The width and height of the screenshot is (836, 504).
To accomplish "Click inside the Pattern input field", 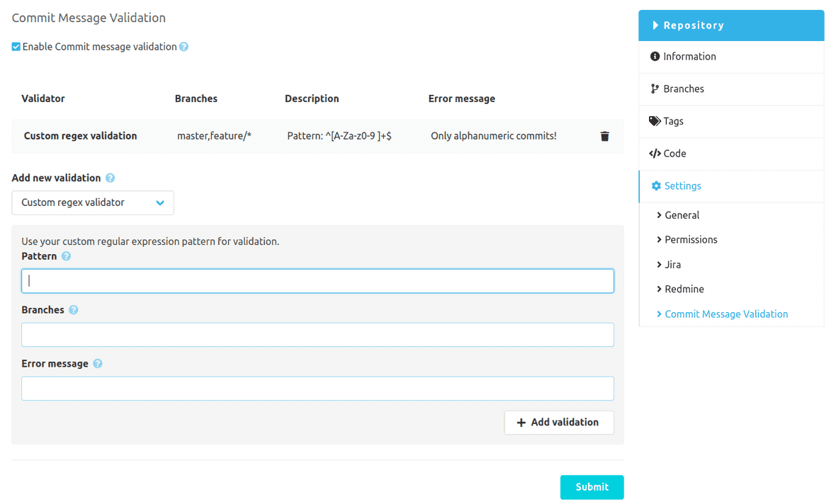I will [317, 280].
